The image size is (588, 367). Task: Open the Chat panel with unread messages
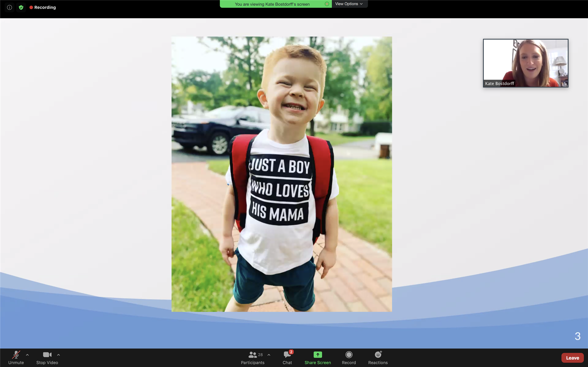pyautogui.click(x=287, y=358)
